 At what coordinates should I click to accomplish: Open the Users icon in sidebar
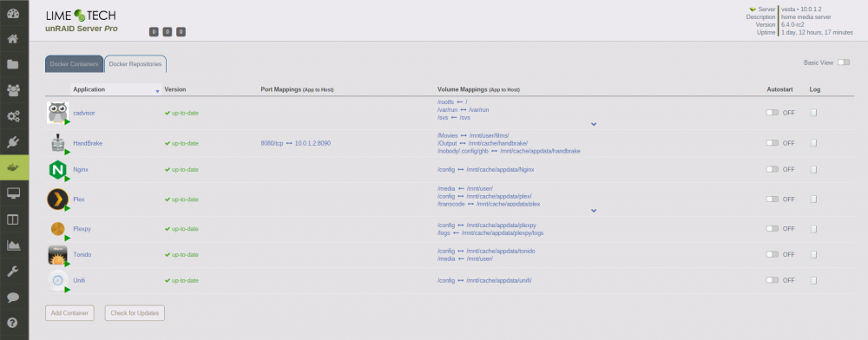(14, 90)
